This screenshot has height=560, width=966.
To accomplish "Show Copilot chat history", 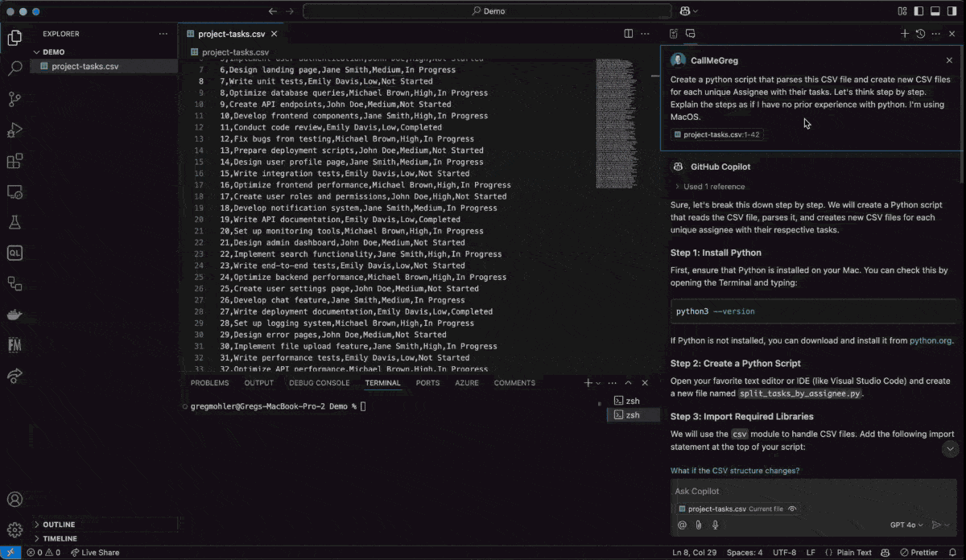I will (x=921, y=34).
